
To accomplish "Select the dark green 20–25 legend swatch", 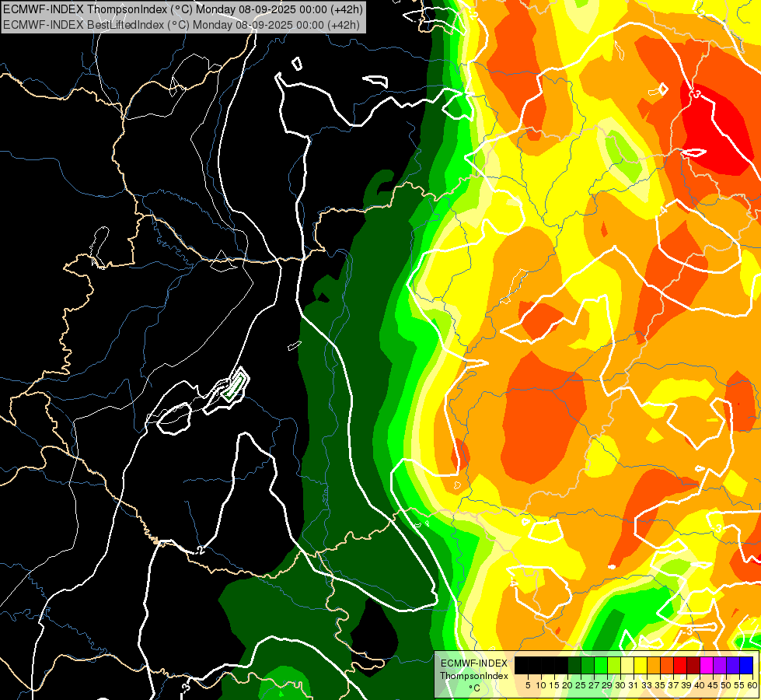I will [574, 665].
